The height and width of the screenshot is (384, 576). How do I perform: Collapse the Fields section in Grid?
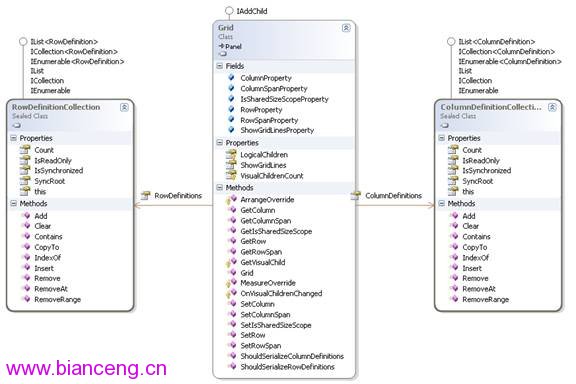tap(219, 66)
